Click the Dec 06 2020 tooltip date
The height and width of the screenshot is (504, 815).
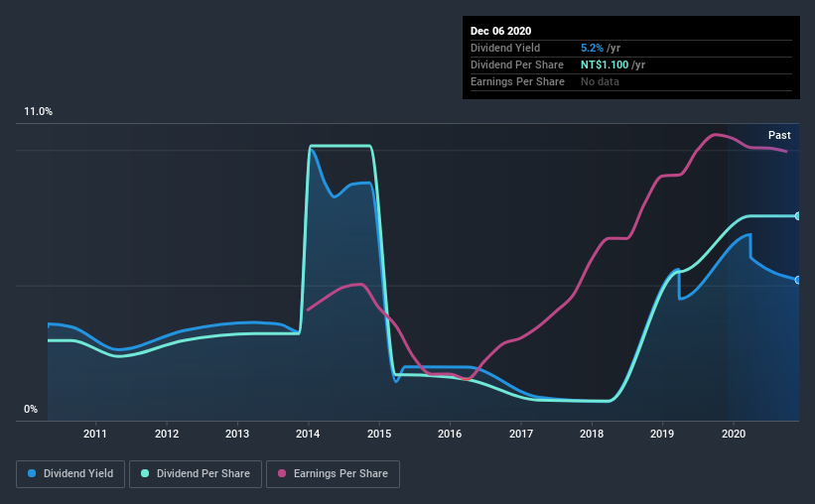(x=500, y=31)
